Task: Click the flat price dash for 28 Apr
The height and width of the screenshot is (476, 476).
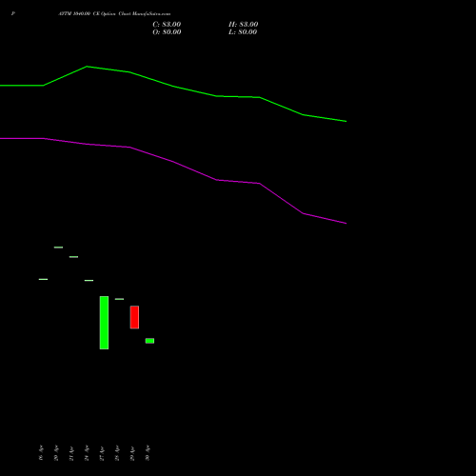Action: point(119,299)
